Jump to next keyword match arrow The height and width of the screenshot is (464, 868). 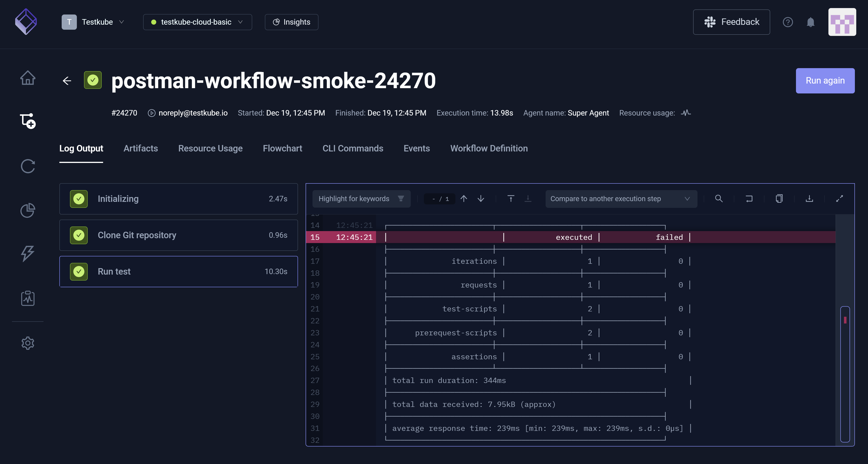tap(481, 198)
